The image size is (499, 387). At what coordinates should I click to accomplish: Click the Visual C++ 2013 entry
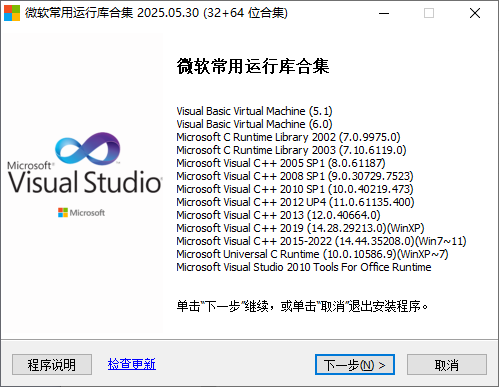pyautogui.click(x=278, y=215)
